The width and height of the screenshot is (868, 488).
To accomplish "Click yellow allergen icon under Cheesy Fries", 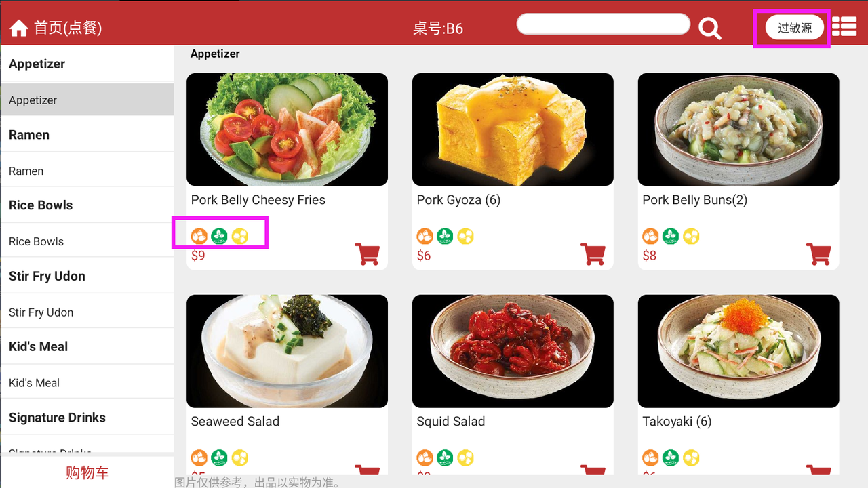I will click(x=239, y=236).
